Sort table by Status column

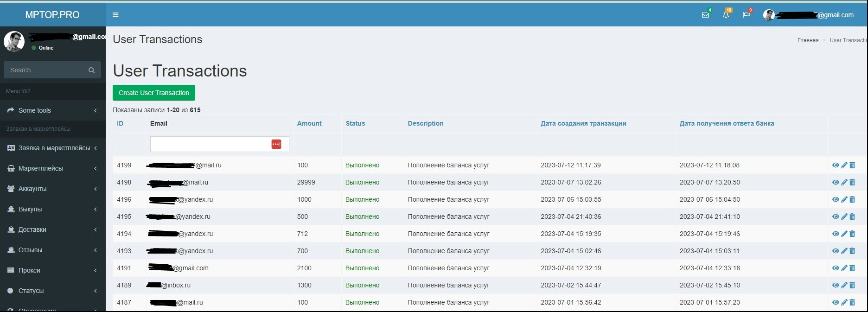pyautogui.click(x=355, y=123)
